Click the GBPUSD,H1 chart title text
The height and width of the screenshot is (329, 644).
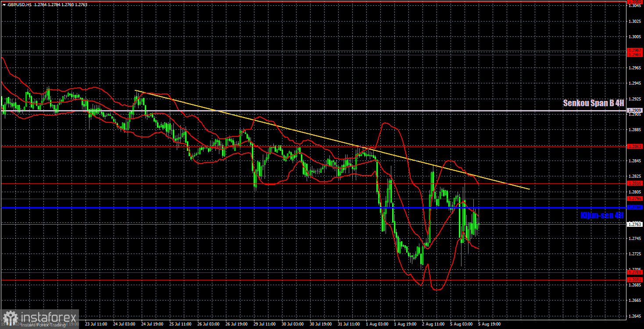(x=20, y=5)
